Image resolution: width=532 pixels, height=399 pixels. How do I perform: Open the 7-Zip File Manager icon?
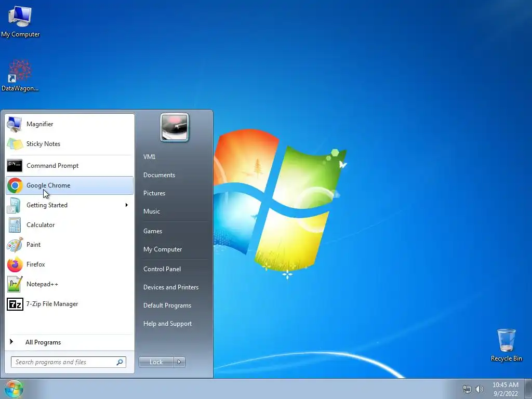click(x=15, y=304)
